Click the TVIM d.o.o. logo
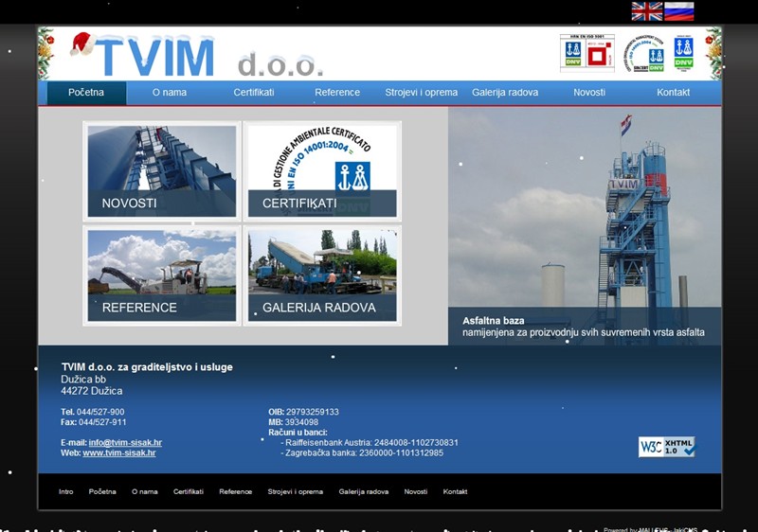 coord(198,55)
